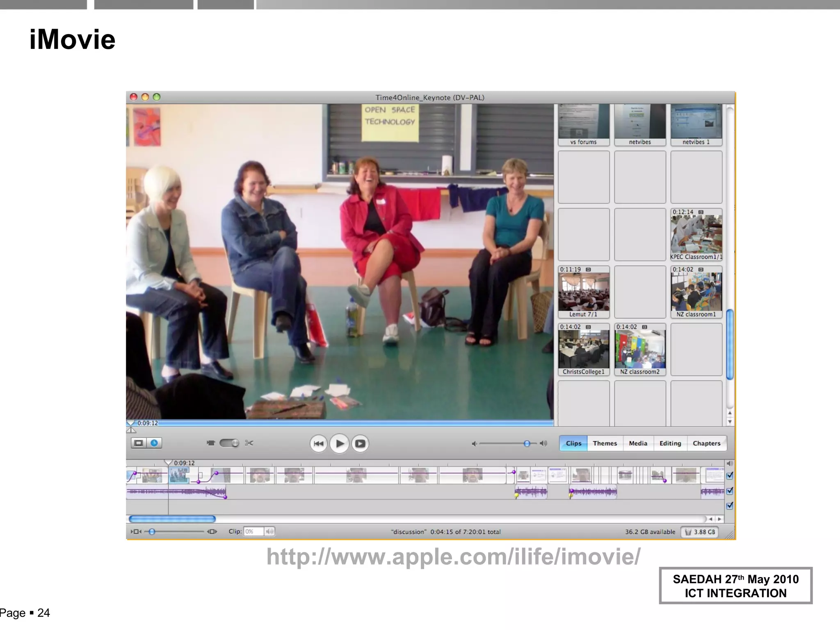
Task: Click the still-clip icon beside 0:12:14
Action: (x=701, y=212)
